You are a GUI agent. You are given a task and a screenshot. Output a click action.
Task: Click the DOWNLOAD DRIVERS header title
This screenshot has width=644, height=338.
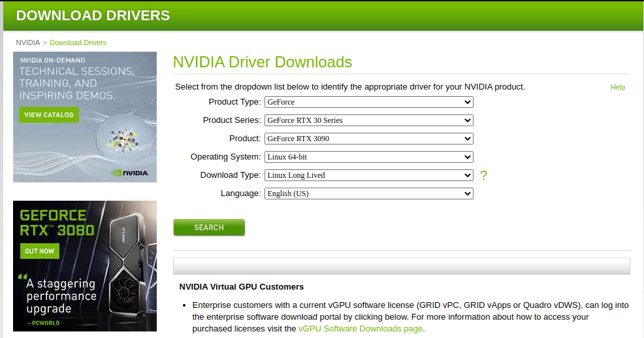pos(93,16)
